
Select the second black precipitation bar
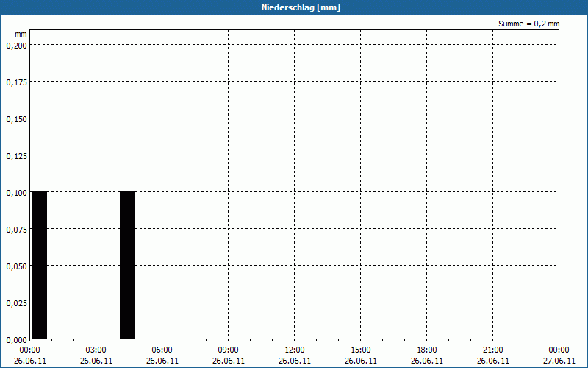click(127, 265)
